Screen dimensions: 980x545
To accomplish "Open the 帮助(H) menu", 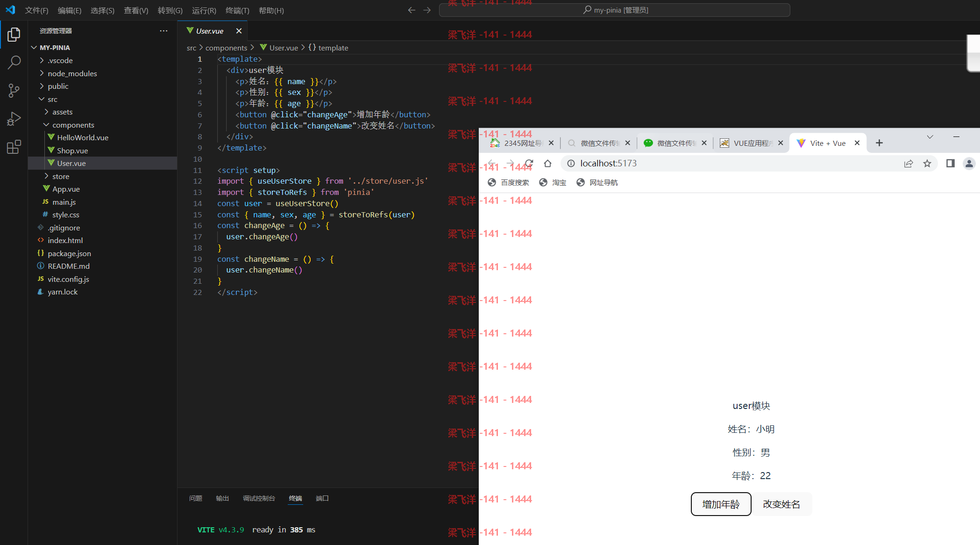I will [271, 10].
